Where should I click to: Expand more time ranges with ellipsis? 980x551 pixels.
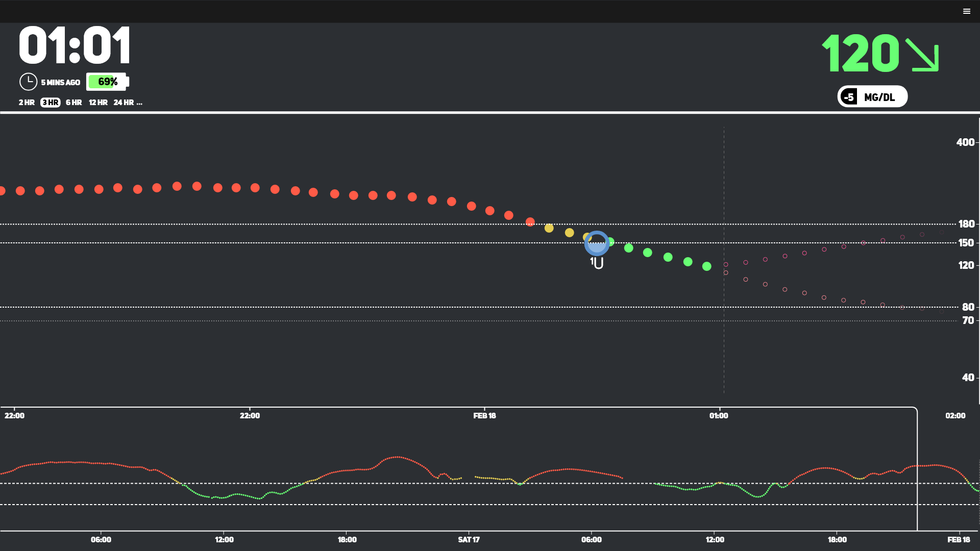point(139,103)
